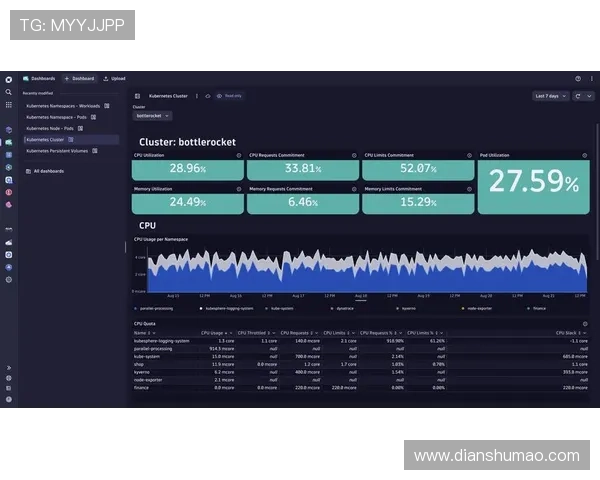Viewport: 600px width, 480px height.
Task: Expand the auto-refresh chevron next to refresh
Action: (589, 96)
